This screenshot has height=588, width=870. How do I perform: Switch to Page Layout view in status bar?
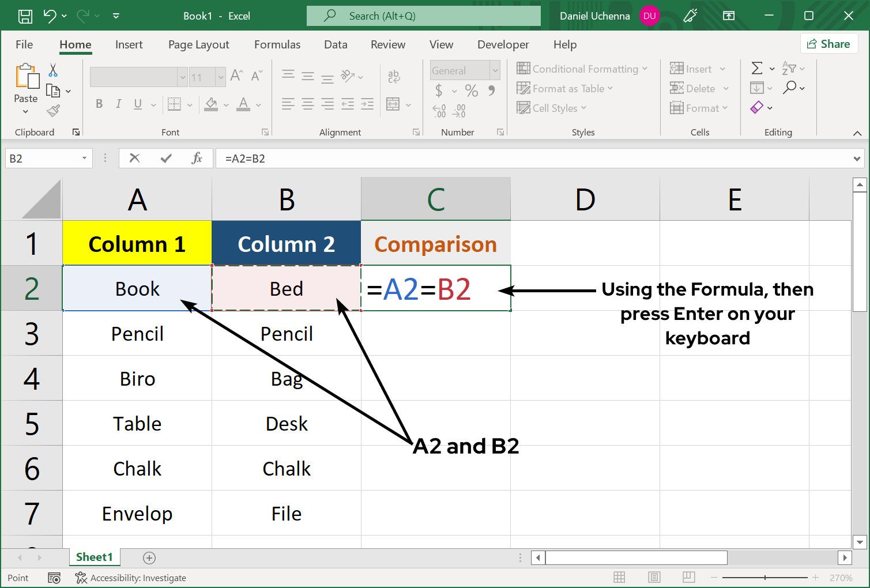click(x=654, y=578)
